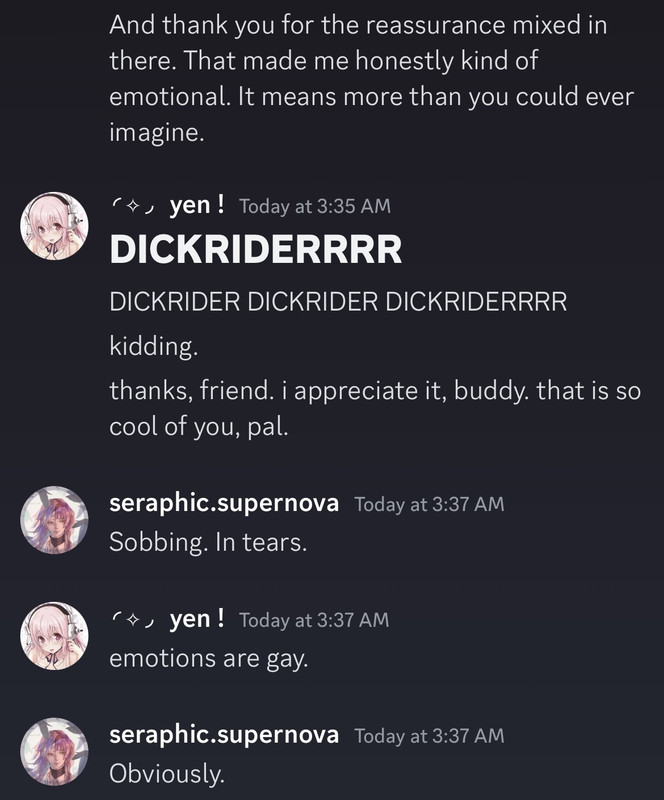The image size is (664, 800).
Task: Click the yen ! username at 3:35 AM
Action: 196,206
